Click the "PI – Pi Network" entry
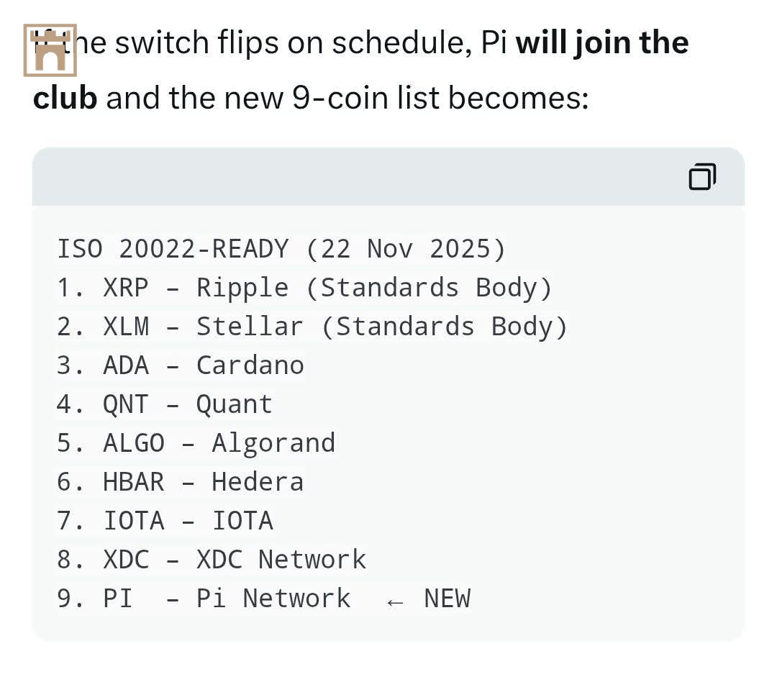Viewport: 777px width, 700px height. click(x=204, y=599)
